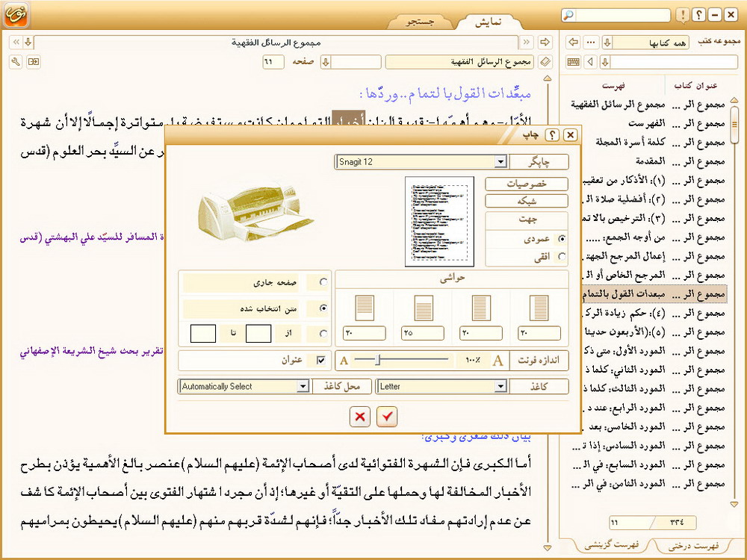Expand the book title bar dropdown arrow

[28, 42]
